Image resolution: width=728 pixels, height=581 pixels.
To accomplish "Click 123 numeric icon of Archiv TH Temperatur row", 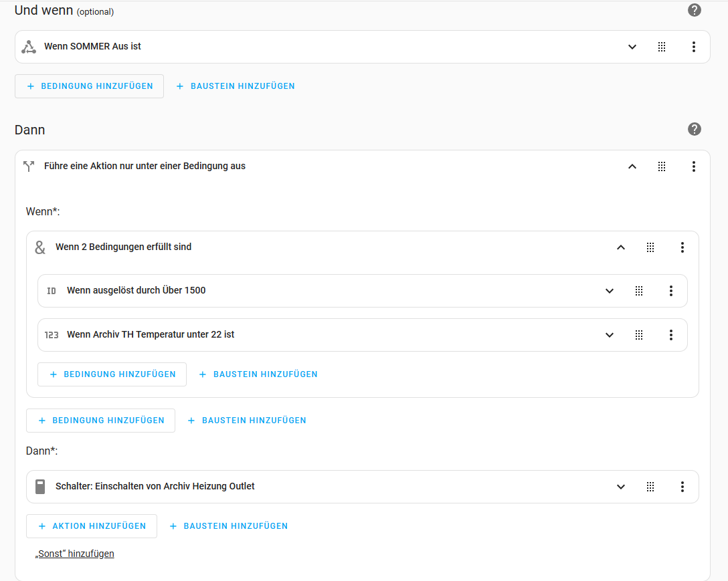I will tap(52, 335).
